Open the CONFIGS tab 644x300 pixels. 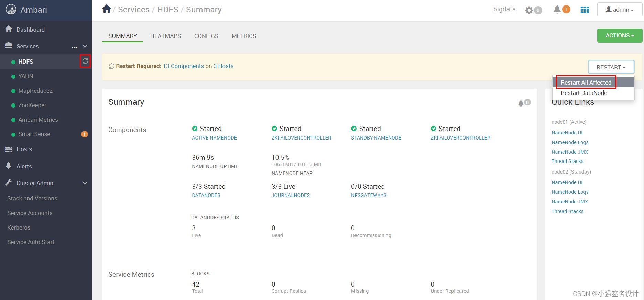coord(206,36)
